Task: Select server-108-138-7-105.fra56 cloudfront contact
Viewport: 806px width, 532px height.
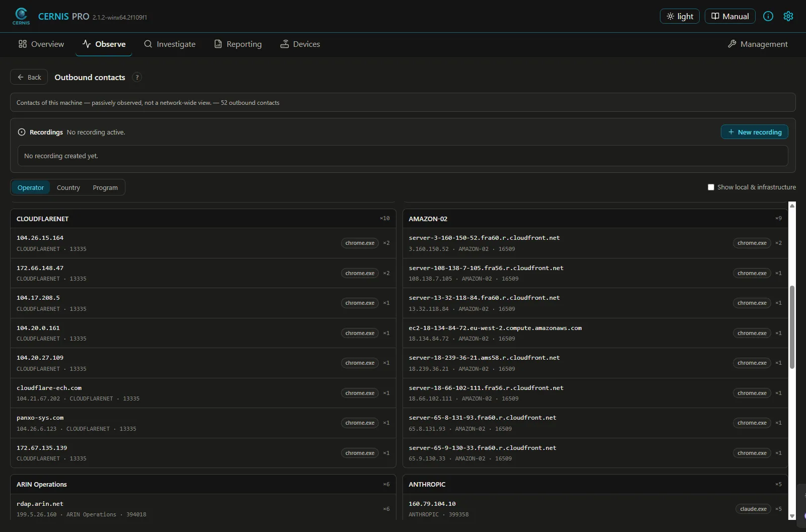Action: pos(595,273)
